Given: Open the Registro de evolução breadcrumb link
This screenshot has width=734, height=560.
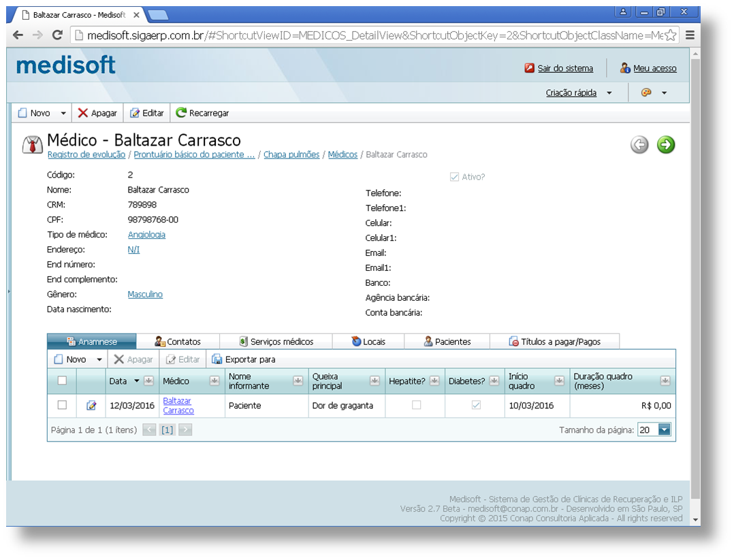Looking at the screenshot, I should (x=86, y=154).
